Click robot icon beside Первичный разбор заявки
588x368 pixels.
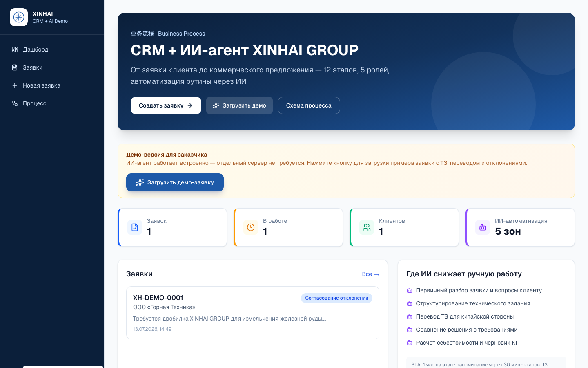[x=410, y=290]
